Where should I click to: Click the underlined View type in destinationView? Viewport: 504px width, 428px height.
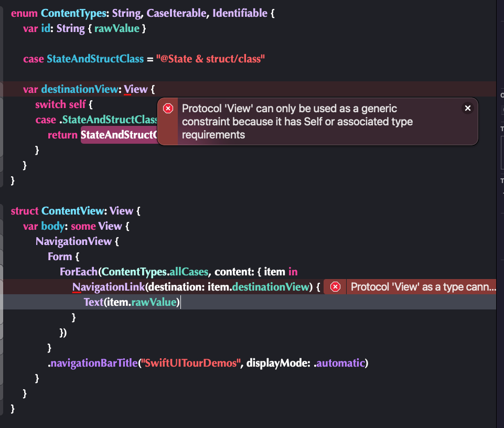coord(136,89)
